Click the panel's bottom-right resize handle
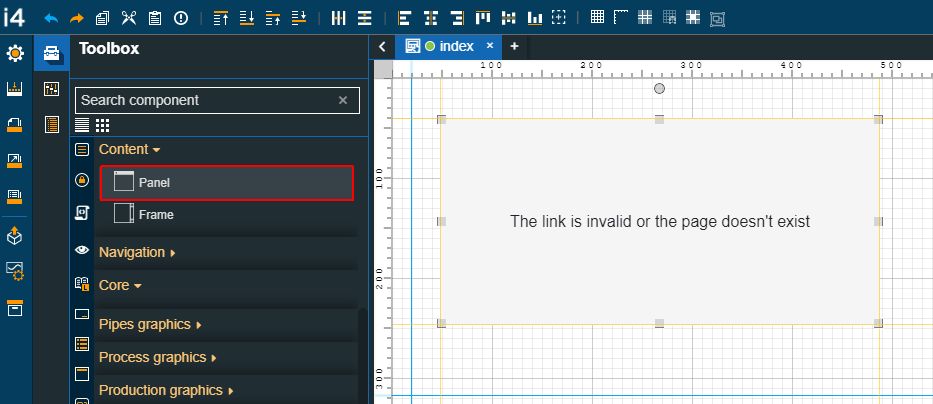933x404 pixels. [878, 323]
